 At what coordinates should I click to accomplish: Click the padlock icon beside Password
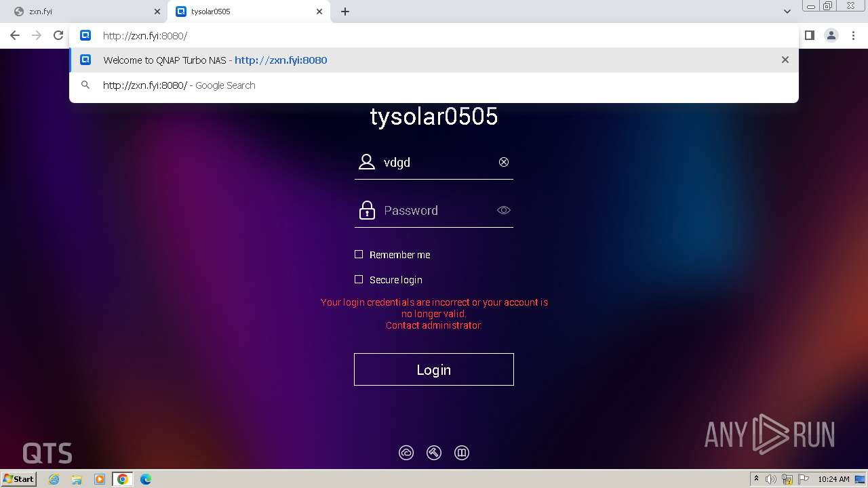tap(367, 210)
